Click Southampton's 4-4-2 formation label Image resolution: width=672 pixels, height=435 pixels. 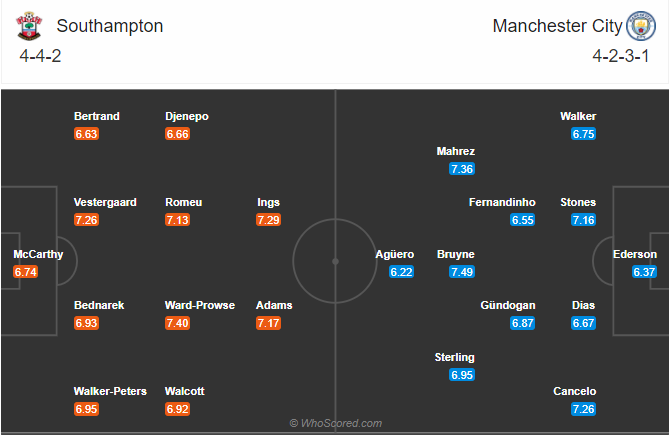[x=40, y=56]
